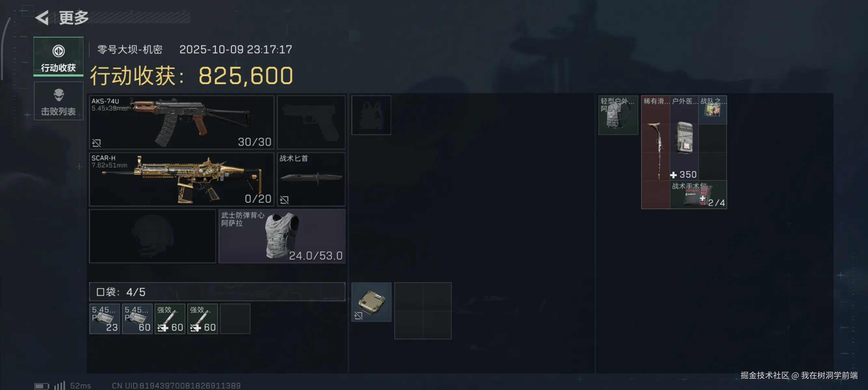Image resolution: width=868 pixels, height=390 pixels.
Task: Open the 行动收获 tab
Action: tap(58, 57)
